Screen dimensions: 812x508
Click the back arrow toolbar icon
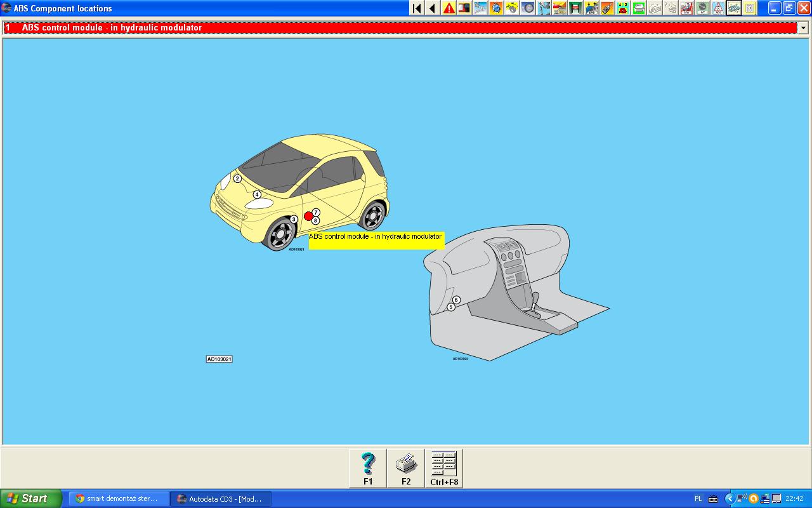point(433,8)
